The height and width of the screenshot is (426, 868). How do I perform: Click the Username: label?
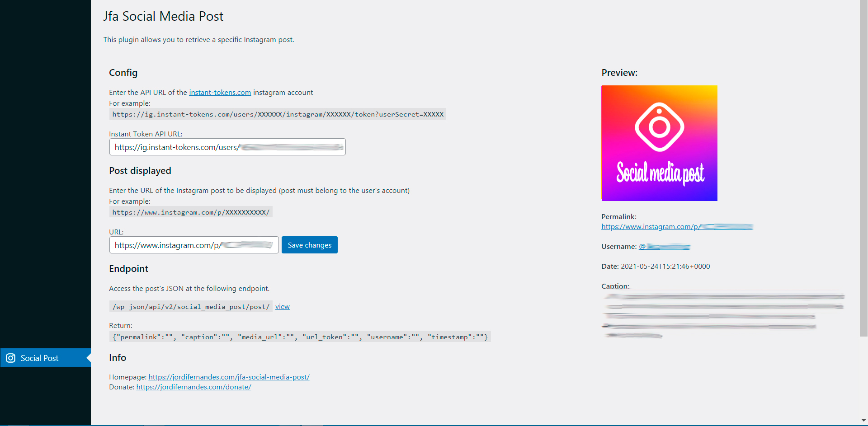point(619,246)
